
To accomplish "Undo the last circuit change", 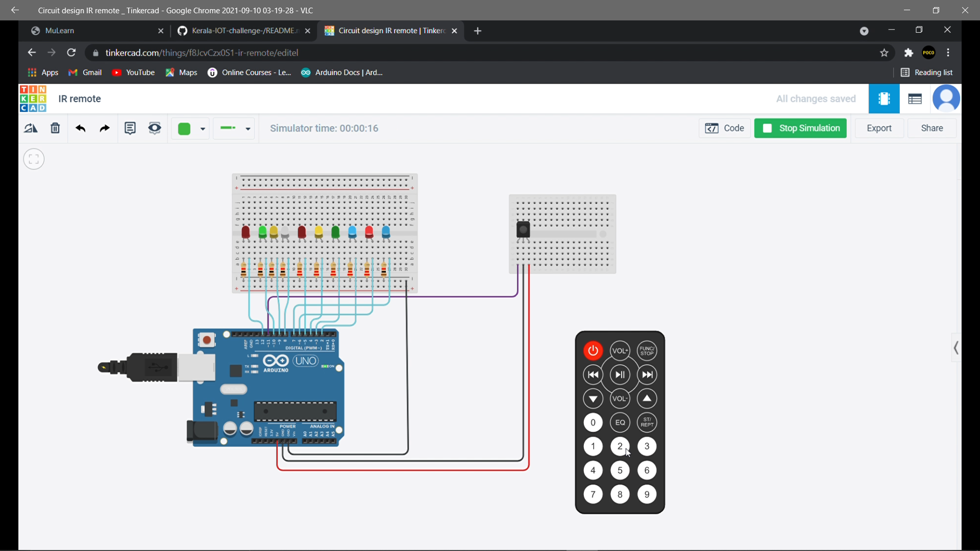I will point(81,129).
